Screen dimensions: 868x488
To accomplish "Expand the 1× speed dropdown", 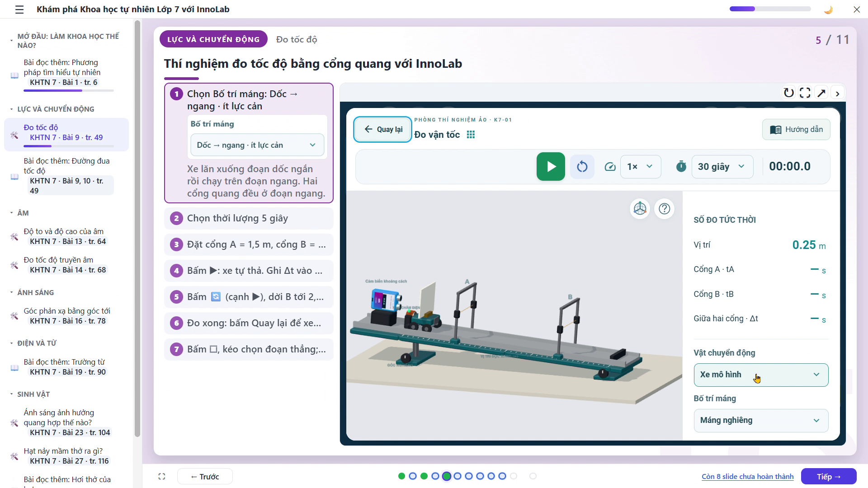I will click(x=641, y=166).
